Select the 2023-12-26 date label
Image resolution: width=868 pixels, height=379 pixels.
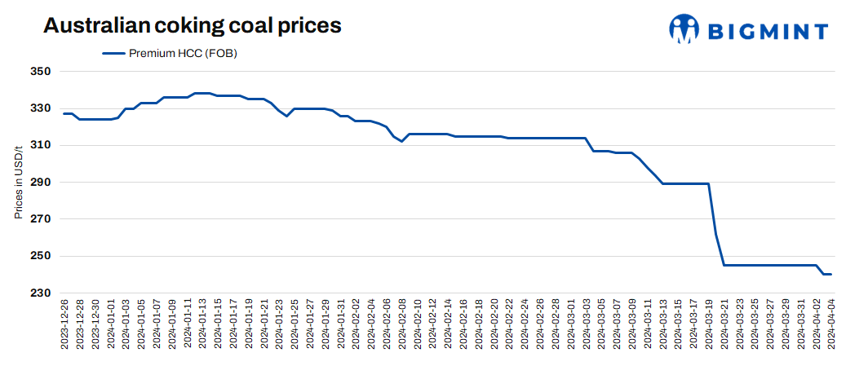[x=65, y=324]
